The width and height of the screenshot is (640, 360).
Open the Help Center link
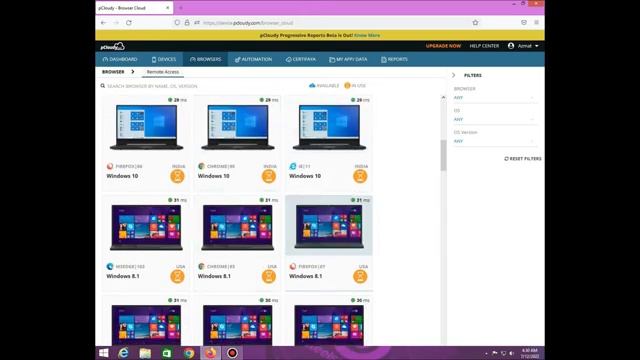(484, 46)
